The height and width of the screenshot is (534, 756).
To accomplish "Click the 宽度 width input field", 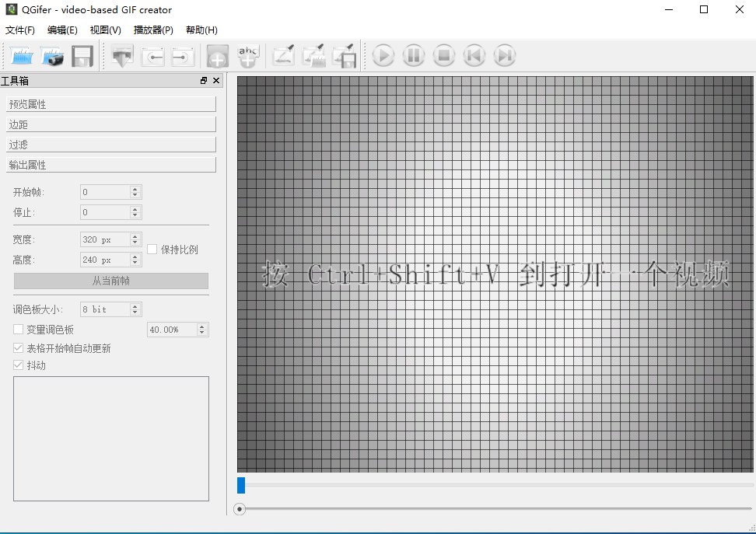I will click(105, 239).
